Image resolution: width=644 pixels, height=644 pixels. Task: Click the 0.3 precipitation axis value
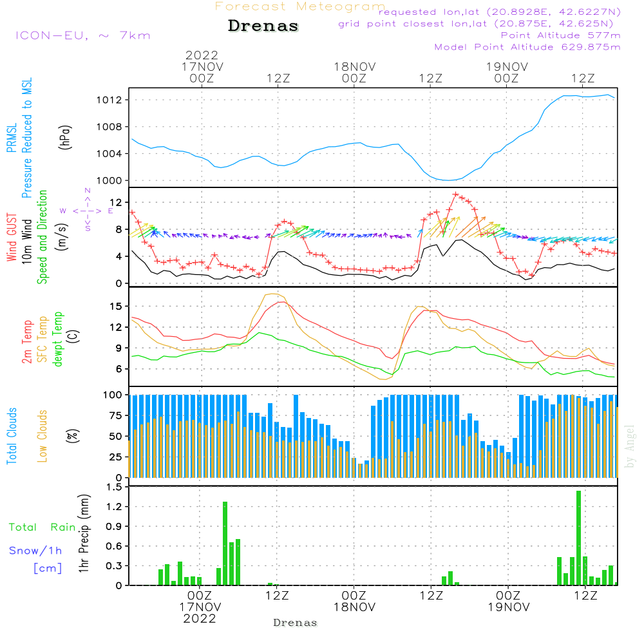114,566
